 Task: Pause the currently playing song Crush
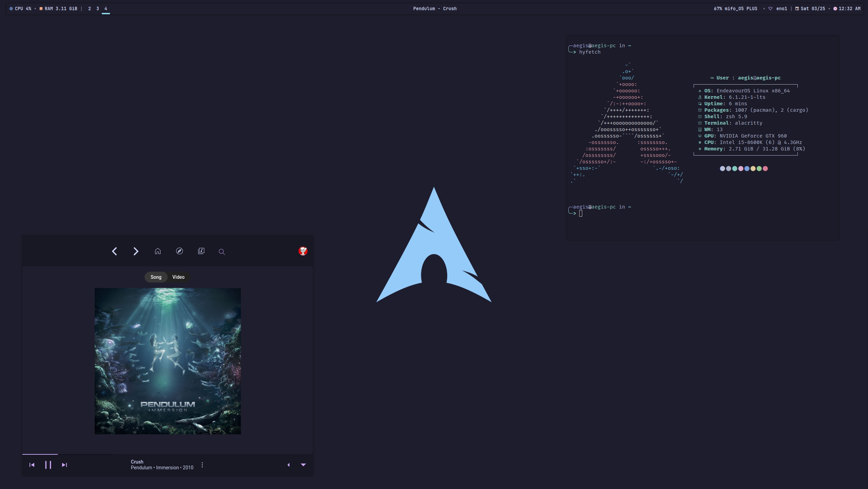coord(48,465)
